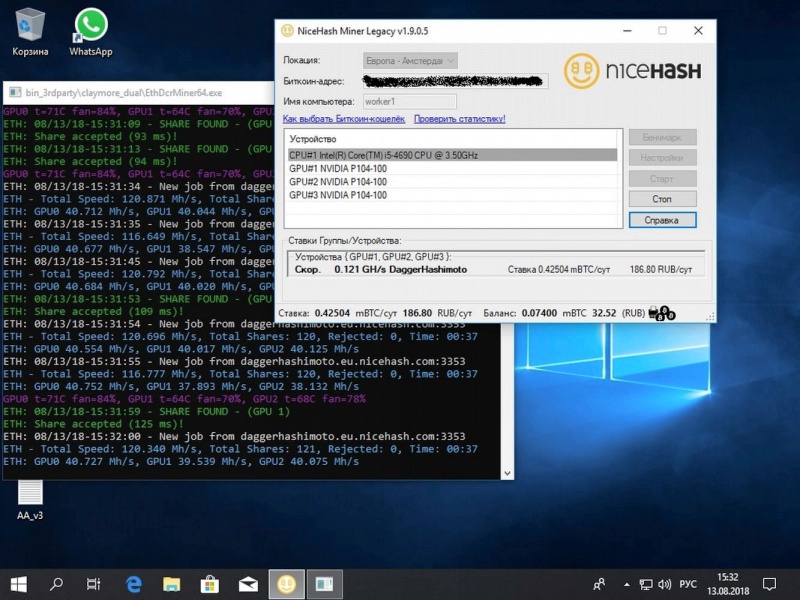Click 186.80 RUB/сут in the status bar

437,313
